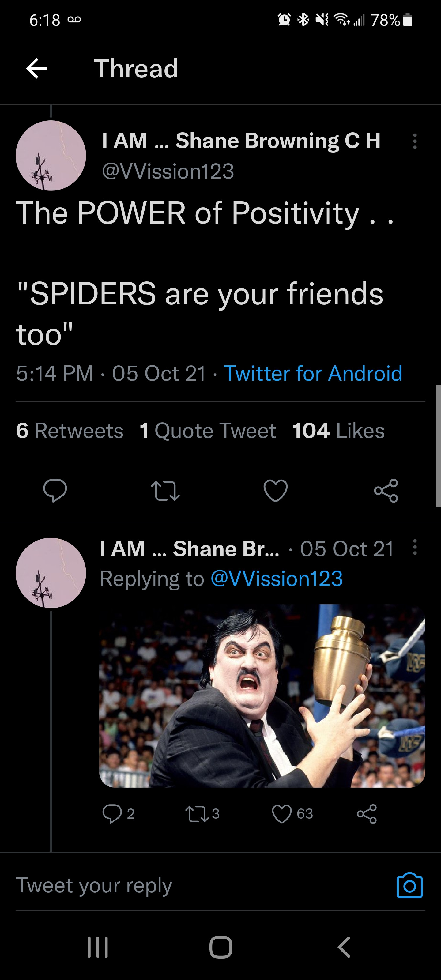
Task: Like the image reply tweet
Action: click(282, 814)
